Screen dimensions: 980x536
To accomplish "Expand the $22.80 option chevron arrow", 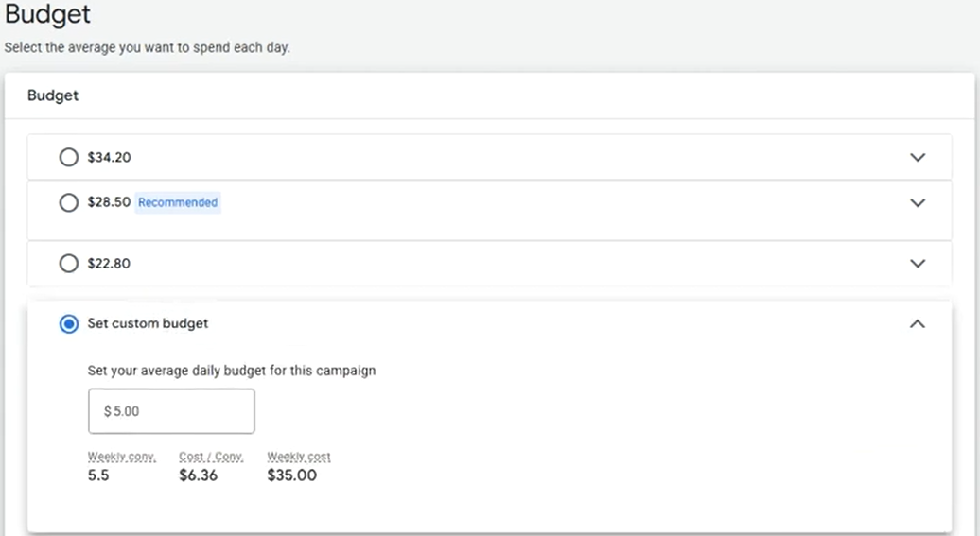I will (x=917, y=264).
